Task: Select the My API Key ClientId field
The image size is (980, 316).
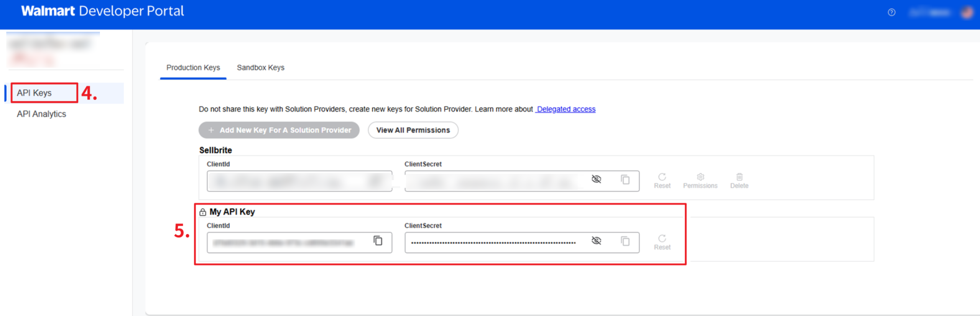Action: [x=299, y=242]
